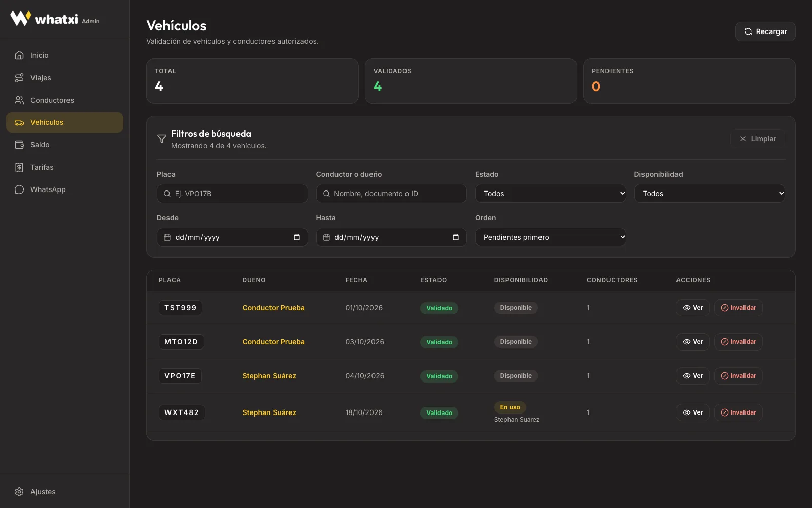Click the filter funnel icon
This screenshot has height=508, width=812.
[x=162, y=139]
